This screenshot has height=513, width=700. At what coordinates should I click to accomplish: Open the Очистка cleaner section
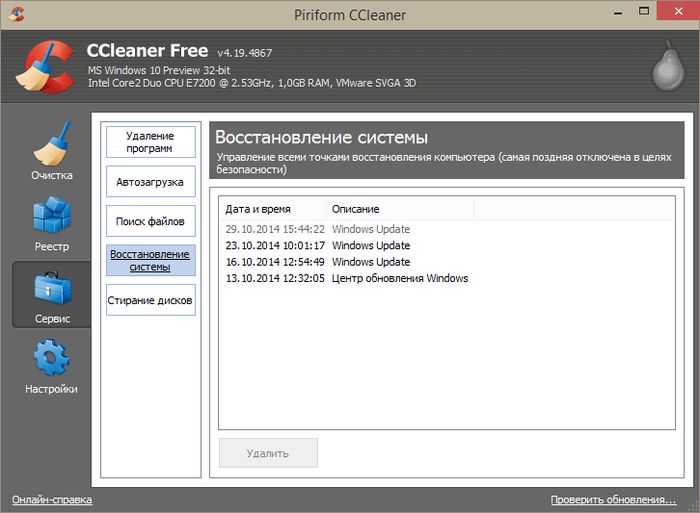click(51, 151)
